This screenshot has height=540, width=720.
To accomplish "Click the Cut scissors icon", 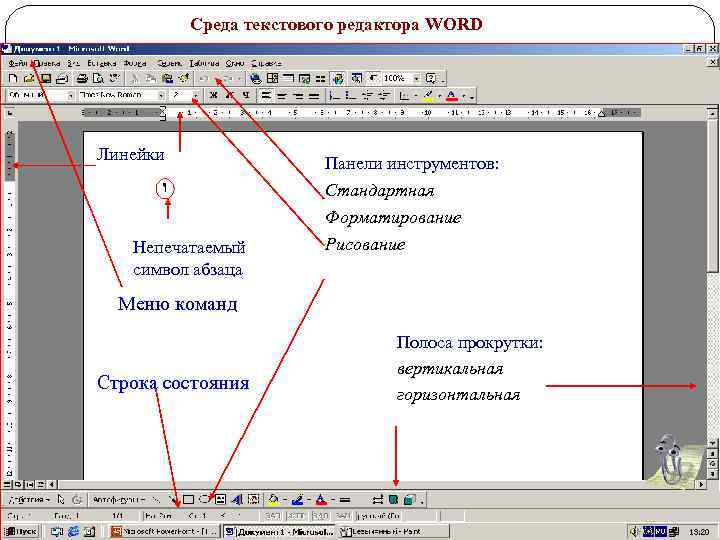I will pyautogui.click(x=135, y=79).
